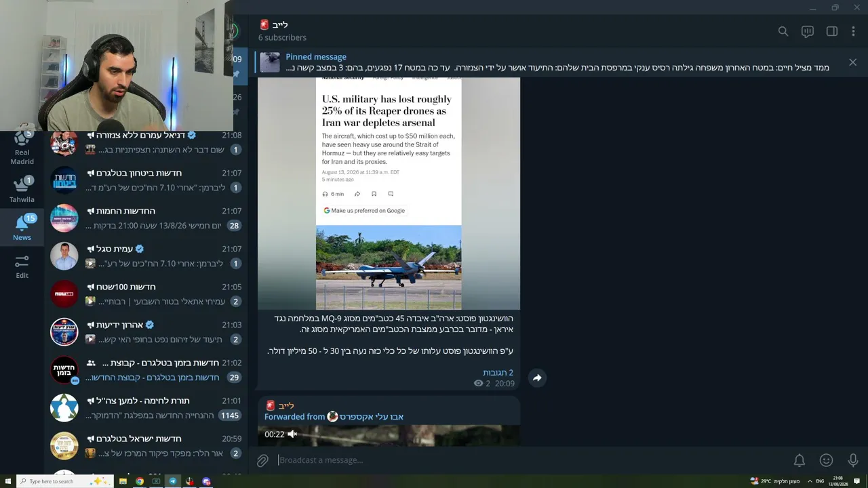
Task: Expand the system tray hidden icons chevron
Action: tap(810, 481)
